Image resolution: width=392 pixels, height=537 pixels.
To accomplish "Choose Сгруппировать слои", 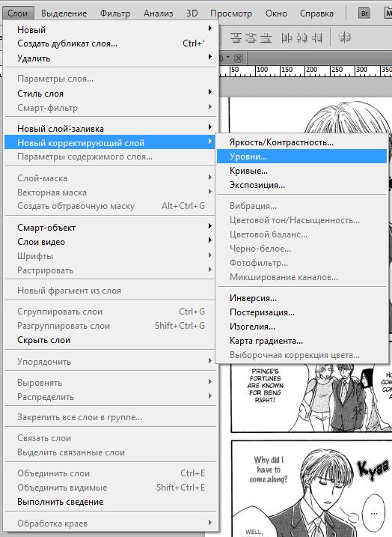I will [111, 312].
